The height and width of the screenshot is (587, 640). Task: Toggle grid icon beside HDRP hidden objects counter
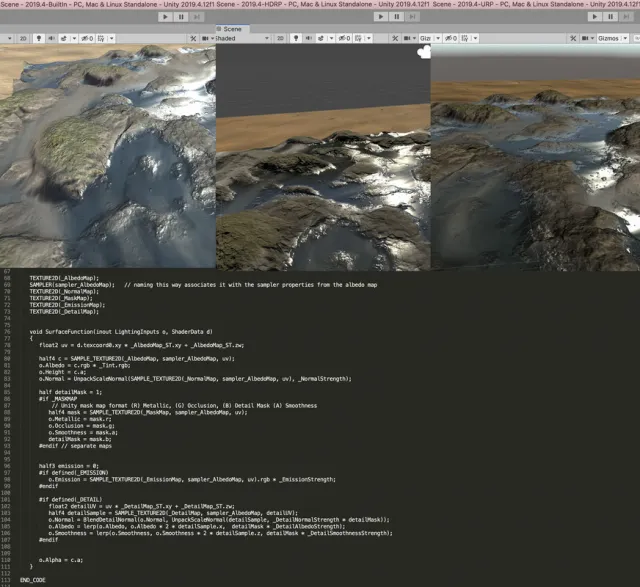[358, 38]
